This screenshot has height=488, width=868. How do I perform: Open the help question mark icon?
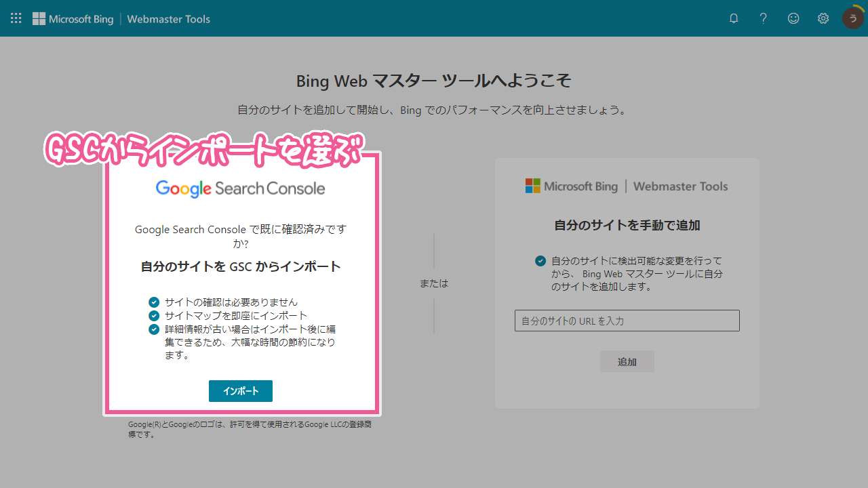(764, 18)
